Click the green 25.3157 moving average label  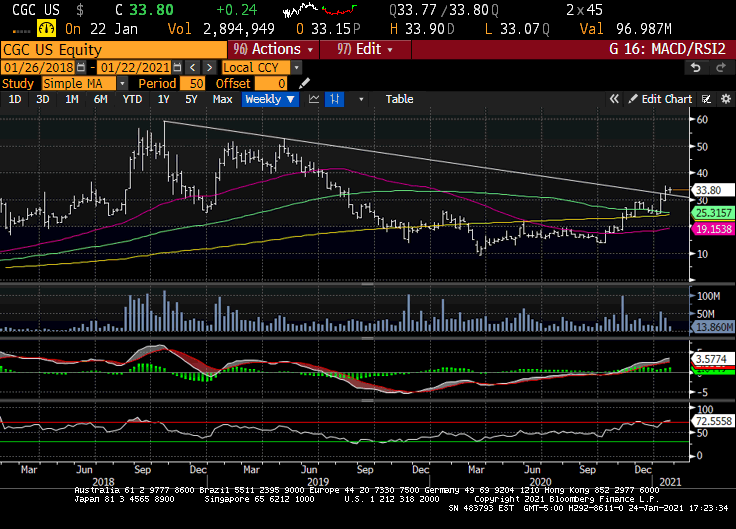coord(713,213)
